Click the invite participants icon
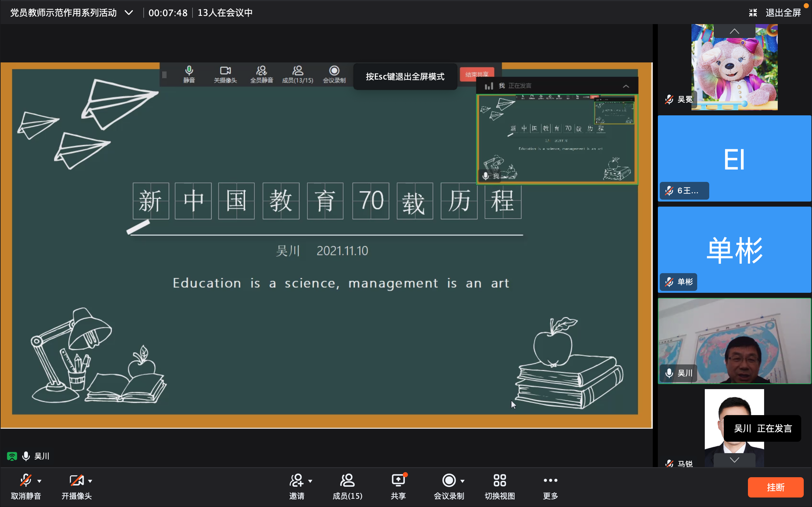This screenshot has height=507, width=812. click(x=296, y=480)
